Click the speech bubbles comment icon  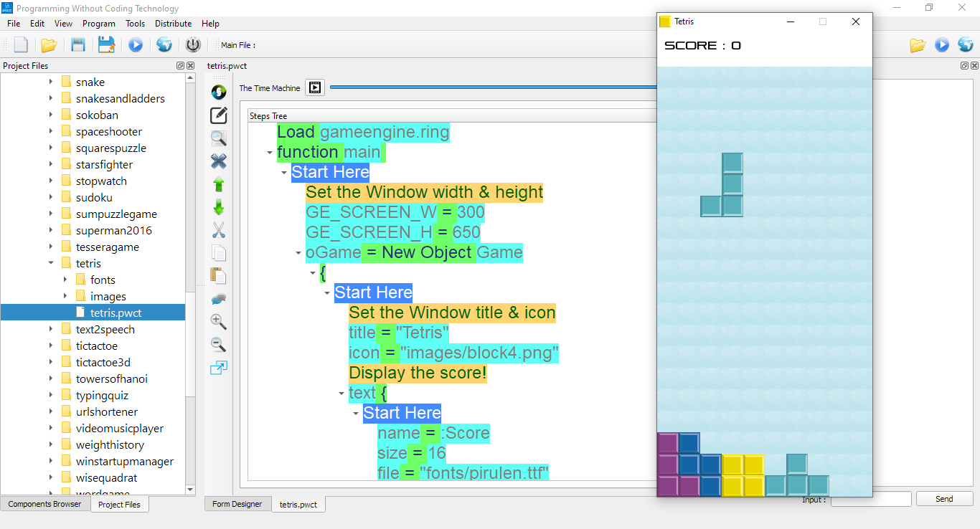click(219, 299)
